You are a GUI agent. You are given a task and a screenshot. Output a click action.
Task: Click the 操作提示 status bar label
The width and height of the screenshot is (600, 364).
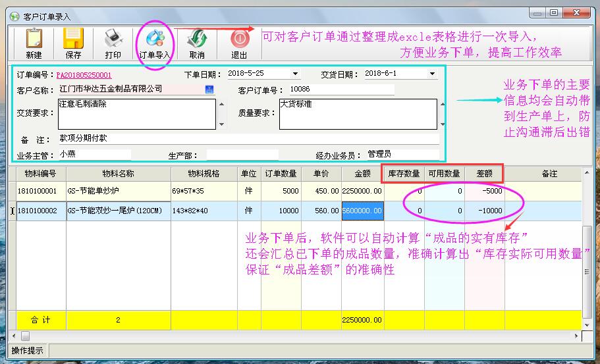tap(27, 351)
